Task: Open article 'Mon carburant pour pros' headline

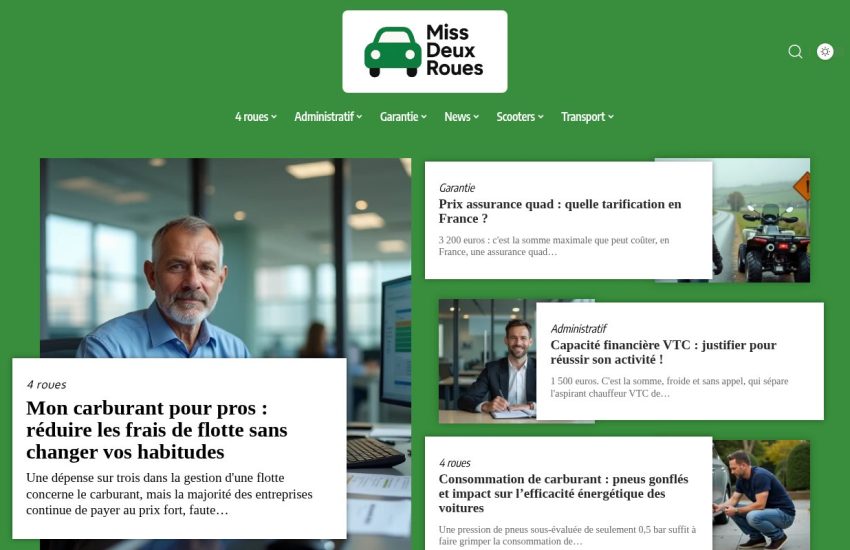Action: pyautogui.click(x=157, y=430)
